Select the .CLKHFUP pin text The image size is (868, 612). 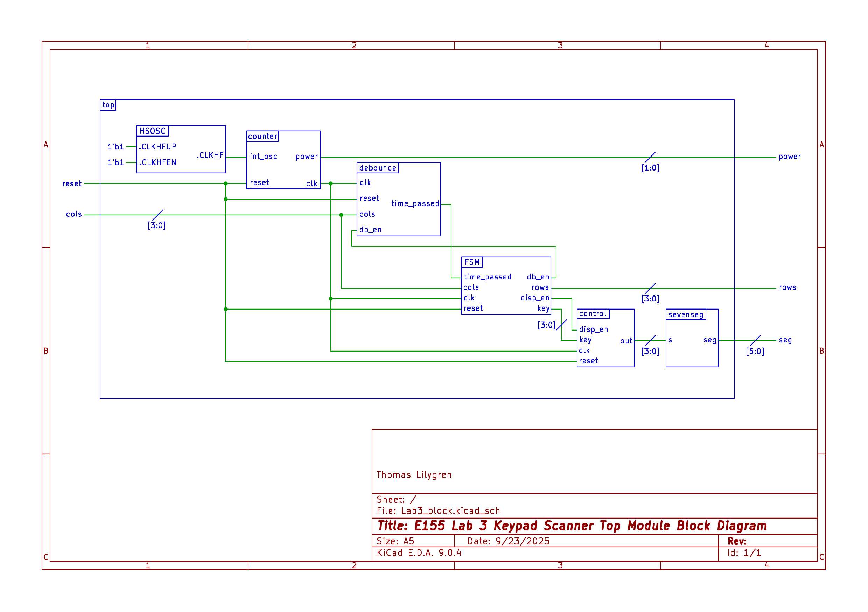coord(157,147)
